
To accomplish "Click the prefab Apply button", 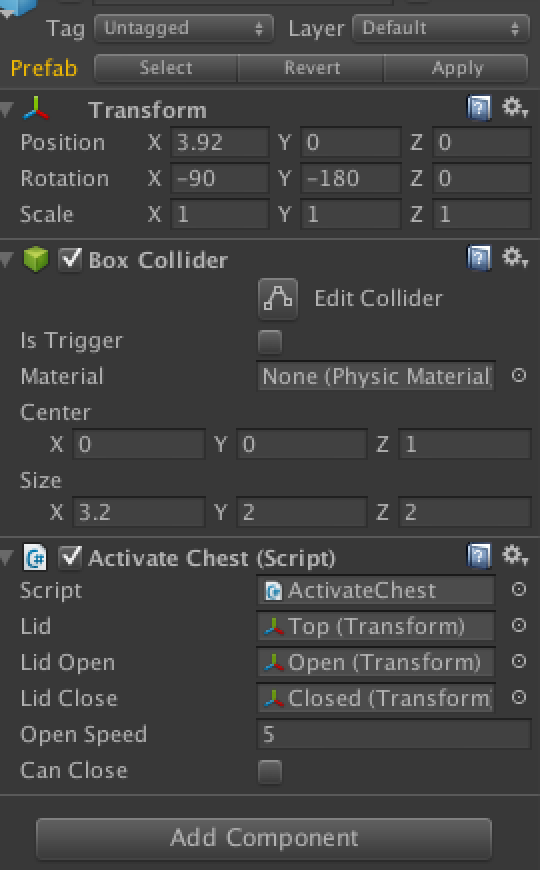I will click(x=456, y=68).
